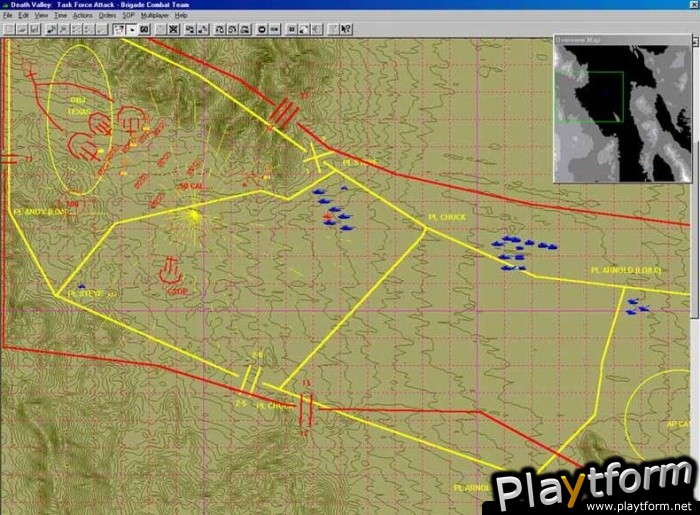Open the SOP menu

point(129,16)
